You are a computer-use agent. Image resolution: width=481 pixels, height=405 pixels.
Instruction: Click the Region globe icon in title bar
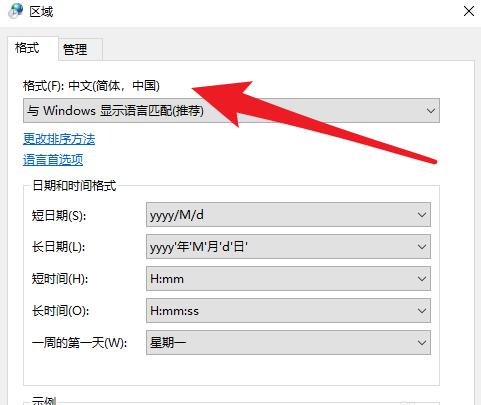click(x=15, y=11)
